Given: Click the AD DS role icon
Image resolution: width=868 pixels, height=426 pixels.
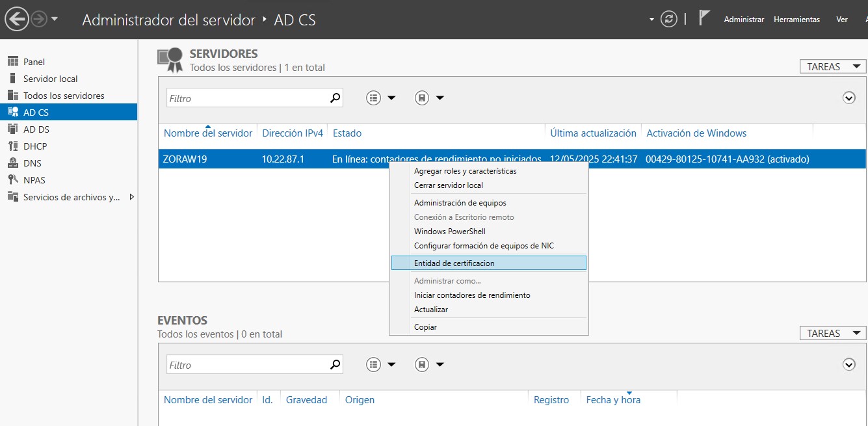Looking at the screenshot, I should click(x=12, y=129).
